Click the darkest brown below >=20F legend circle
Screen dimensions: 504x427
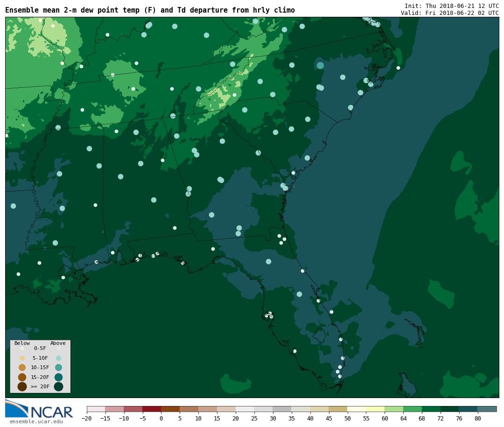click(22, 386)
